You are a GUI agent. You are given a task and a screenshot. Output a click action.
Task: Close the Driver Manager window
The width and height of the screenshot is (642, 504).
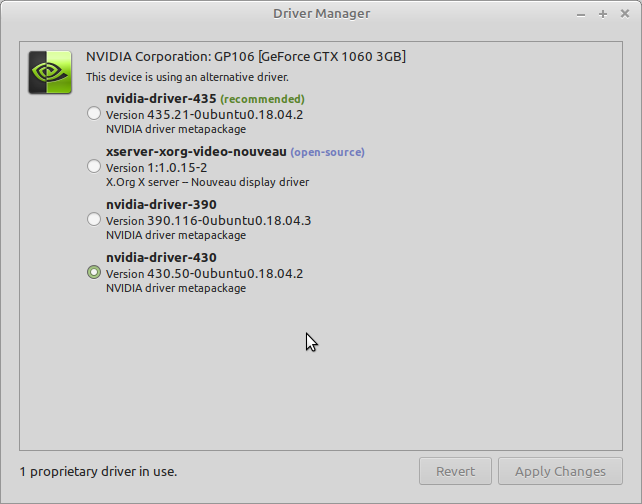625,14
